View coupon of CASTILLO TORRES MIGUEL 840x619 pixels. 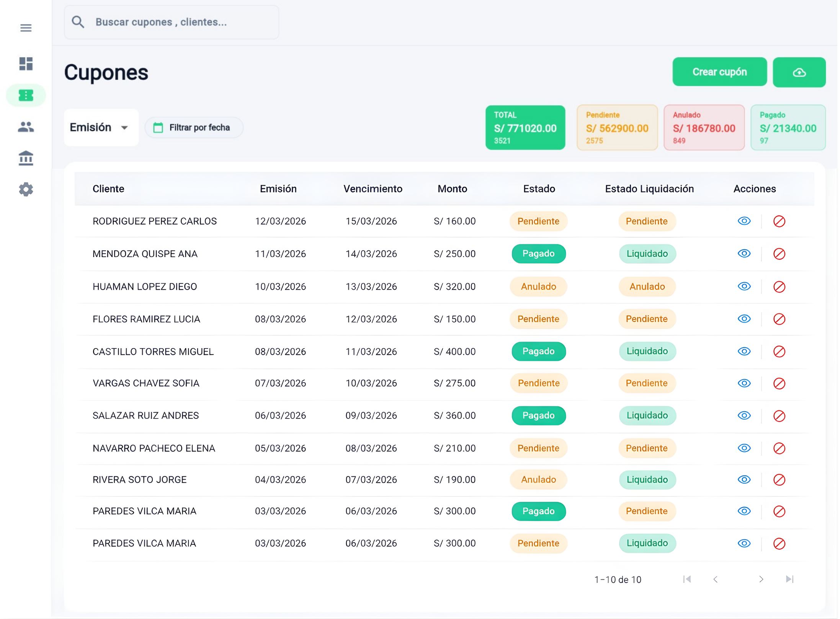[x=744, y=352]
